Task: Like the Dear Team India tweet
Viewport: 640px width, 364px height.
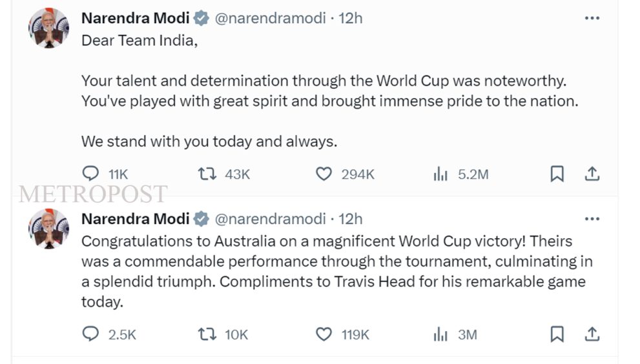Action: [x=324, y=174]
